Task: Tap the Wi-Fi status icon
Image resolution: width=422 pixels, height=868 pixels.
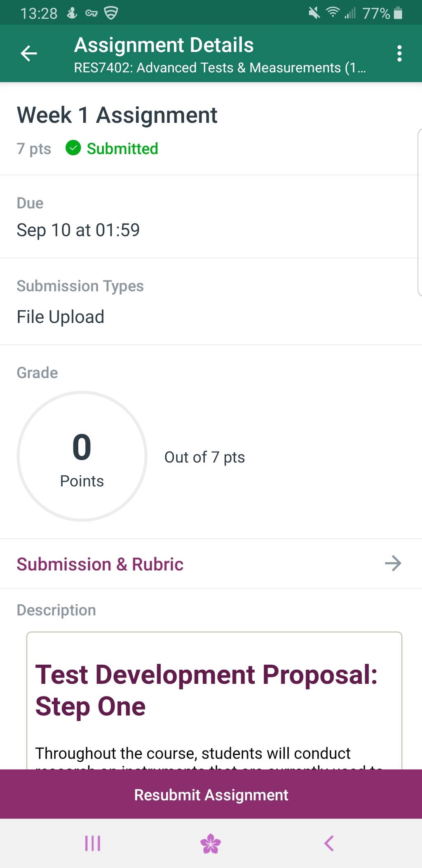Action: point(333,13)
